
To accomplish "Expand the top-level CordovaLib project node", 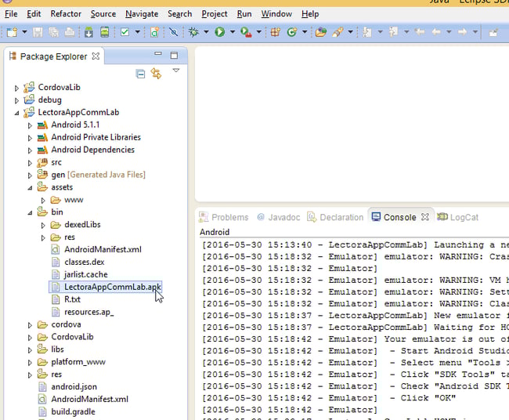I will pos(16,88).
